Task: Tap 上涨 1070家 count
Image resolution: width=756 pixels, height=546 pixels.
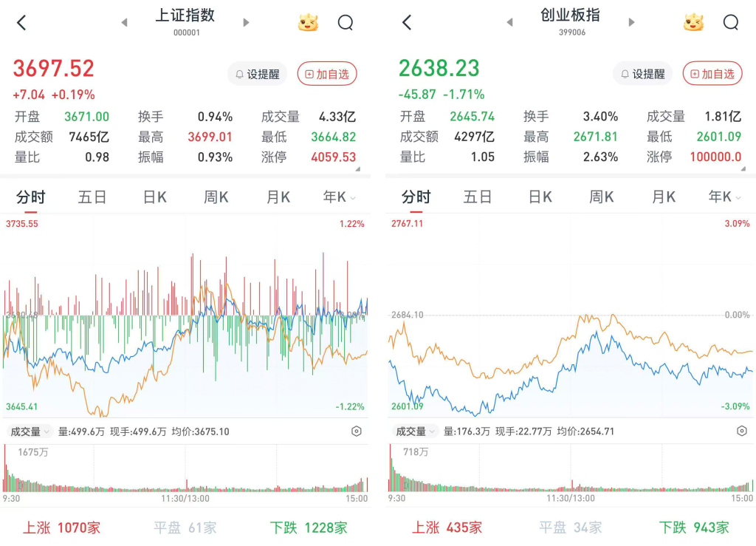Action: (62, 528)
